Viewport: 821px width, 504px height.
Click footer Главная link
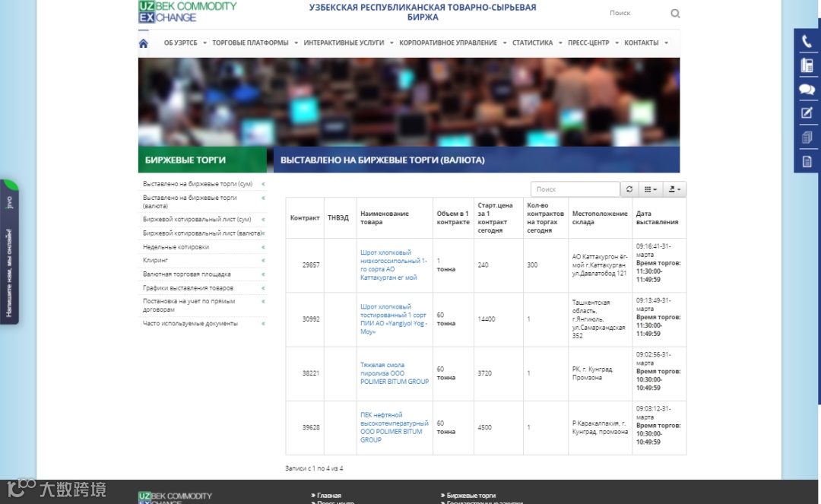(x=329, y=495)
